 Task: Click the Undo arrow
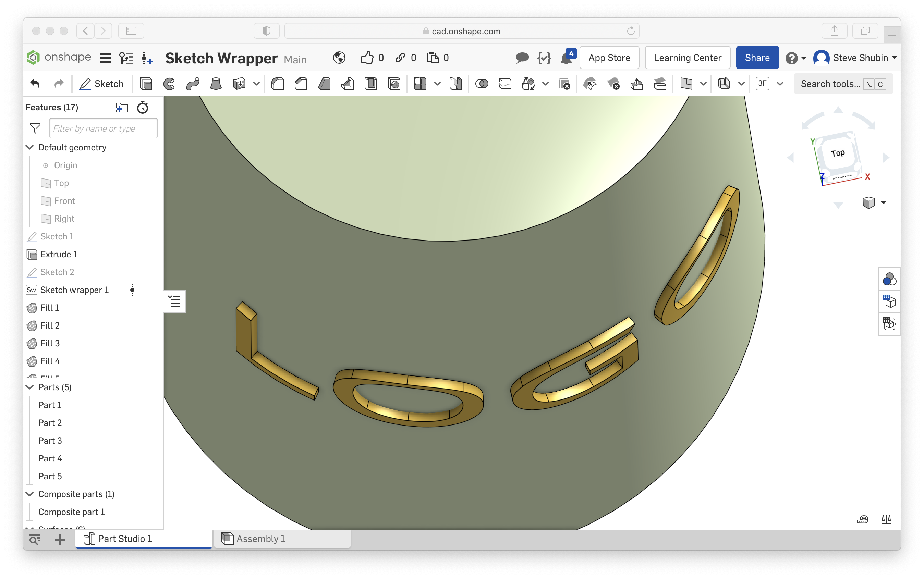pos(35,84)
